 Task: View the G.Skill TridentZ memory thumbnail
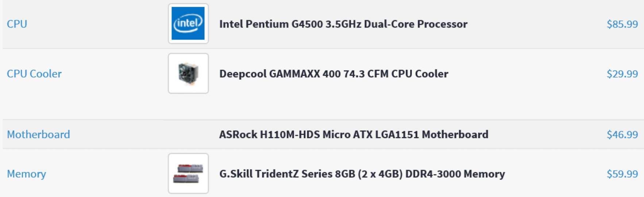tap(188, 173)
